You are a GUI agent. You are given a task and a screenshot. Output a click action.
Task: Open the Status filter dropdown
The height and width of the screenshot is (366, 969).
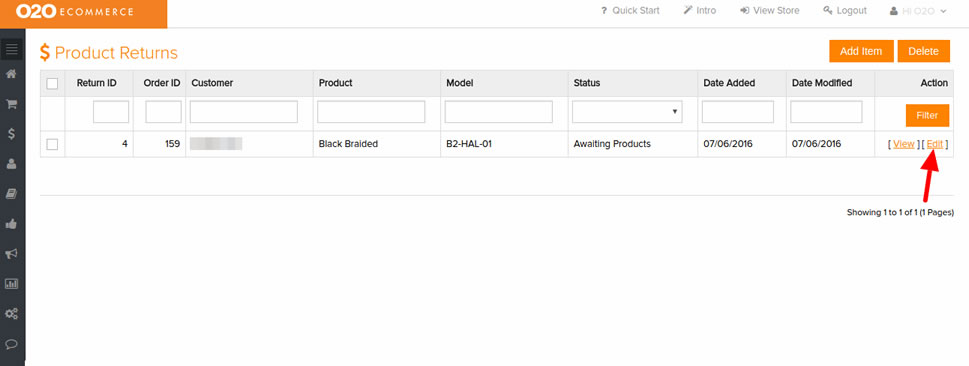627,112
